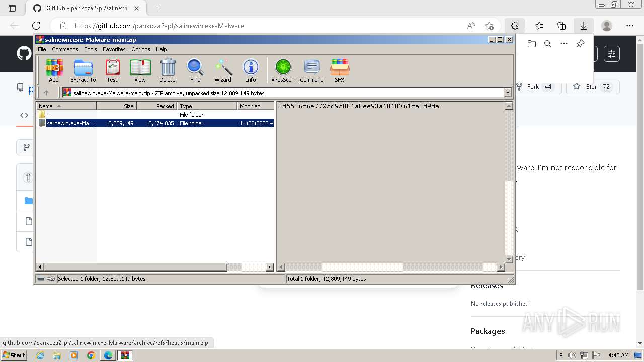Add this page to favorites
Viewport: 644px width, 362px height.
489,26
